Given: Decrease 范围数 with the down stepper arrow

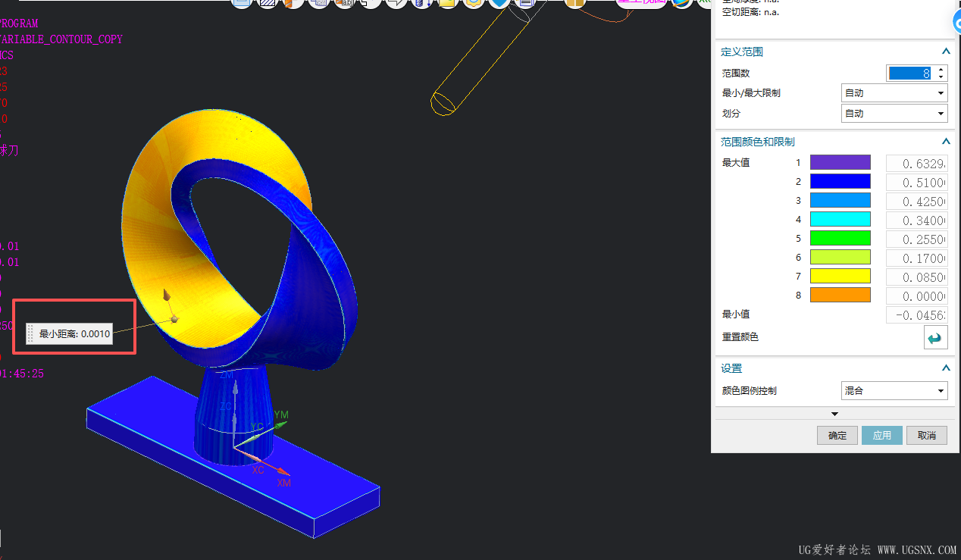Looking at the screenshot, I should (941, 77).
